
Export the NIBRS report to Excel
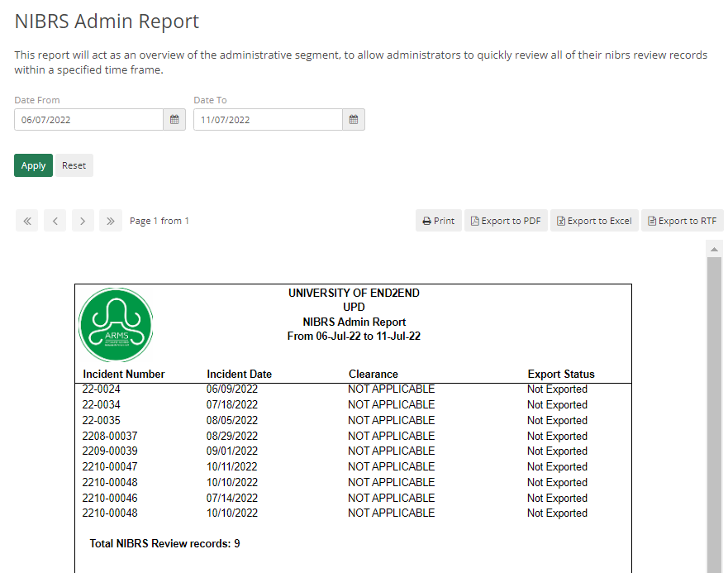click(594, 220)
